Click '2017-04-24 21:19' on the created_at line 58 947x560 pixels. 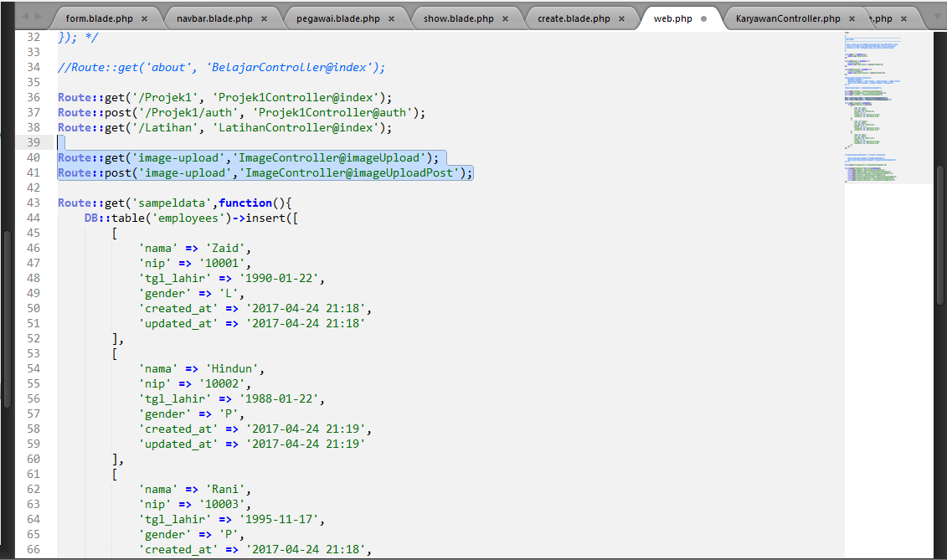click(306, 429)
